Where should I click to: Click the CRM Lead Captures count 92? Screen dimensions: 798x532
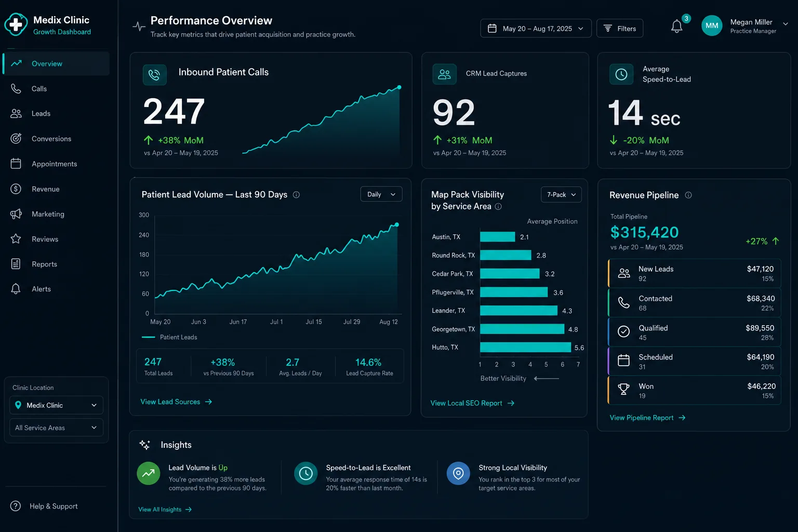[454, 113]
